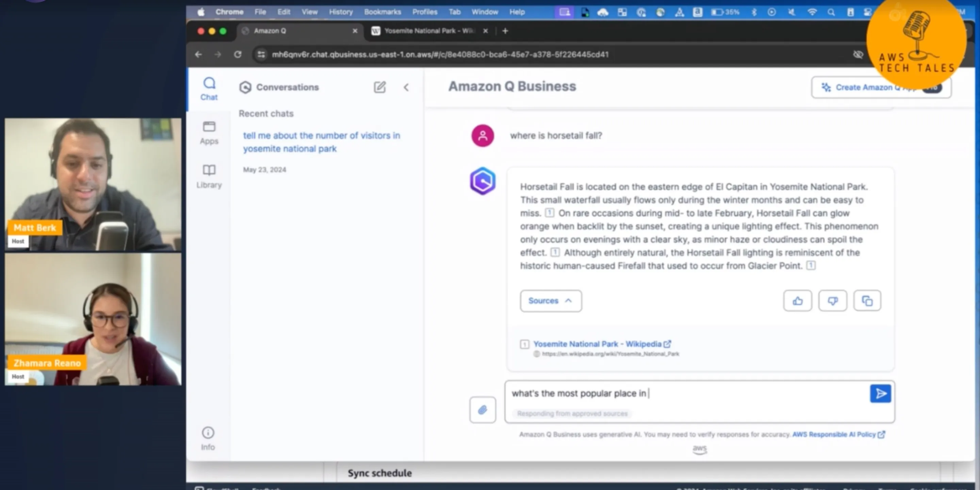Open the Chrome menu
This screenshot has width=980, height=490.
tap(229, 12)
